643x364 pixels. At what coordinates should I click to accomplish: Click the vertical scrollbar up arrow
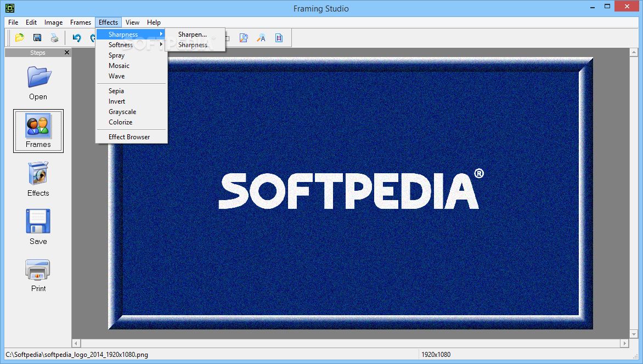(634, 53)
